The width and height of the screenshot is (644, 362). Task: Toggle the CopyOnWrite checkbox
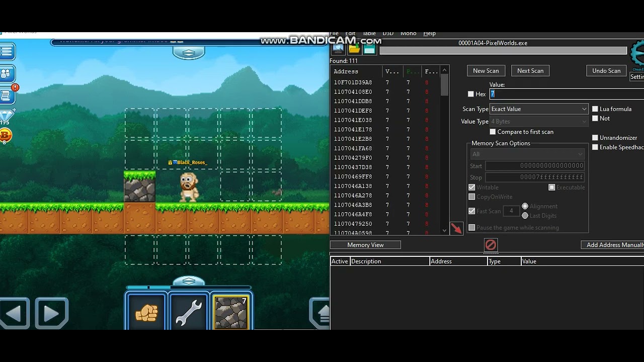[471, 197]
